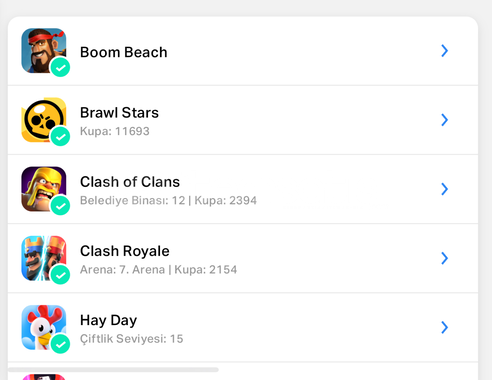Open the Clash Royale kings icon
The image size is (492, 380).
tap(44, 258)
